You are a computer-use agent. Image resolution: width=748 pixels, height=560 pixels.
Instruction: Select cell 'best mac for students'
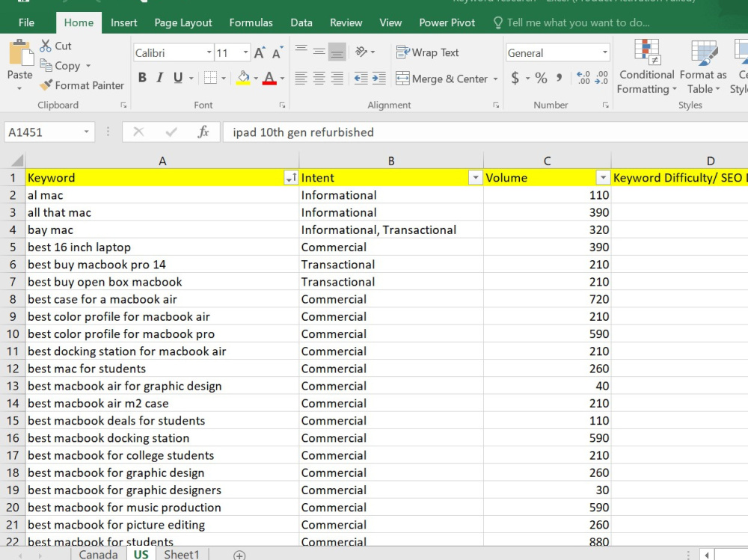click(x=162, y=369)
